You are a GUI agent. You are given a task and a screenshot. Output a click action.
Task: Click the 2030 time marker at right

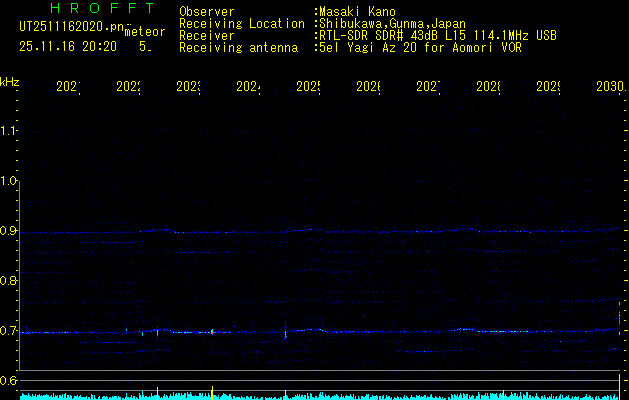609,88
